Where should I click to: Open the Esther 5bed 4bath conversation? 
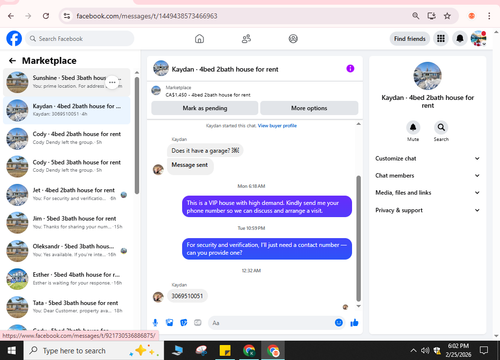(x=67, y=279)
